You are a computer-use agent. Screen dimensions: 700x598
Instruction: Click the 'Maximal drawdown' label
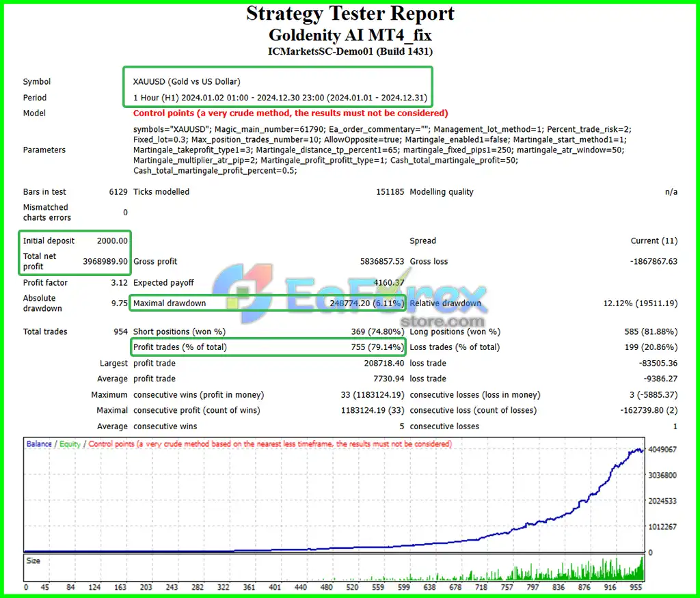pyautogui.click(x=170, y=303)
